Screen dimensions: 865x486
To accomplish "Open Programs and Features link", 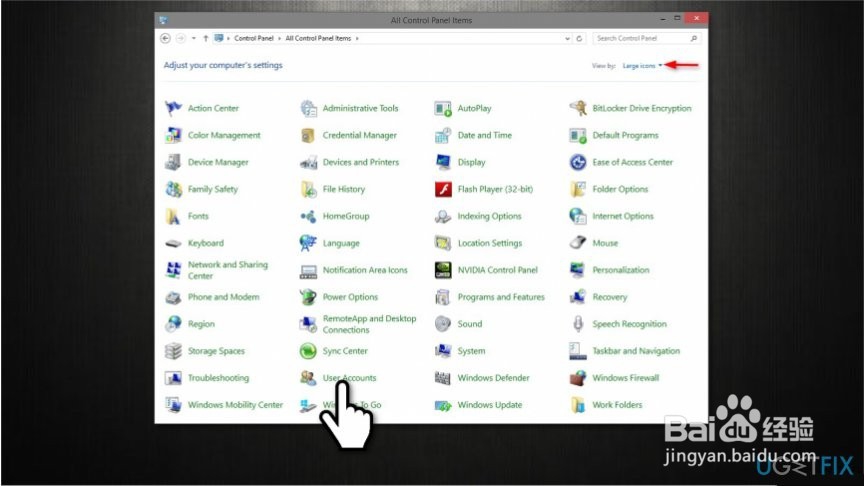I will coord(501,297).
